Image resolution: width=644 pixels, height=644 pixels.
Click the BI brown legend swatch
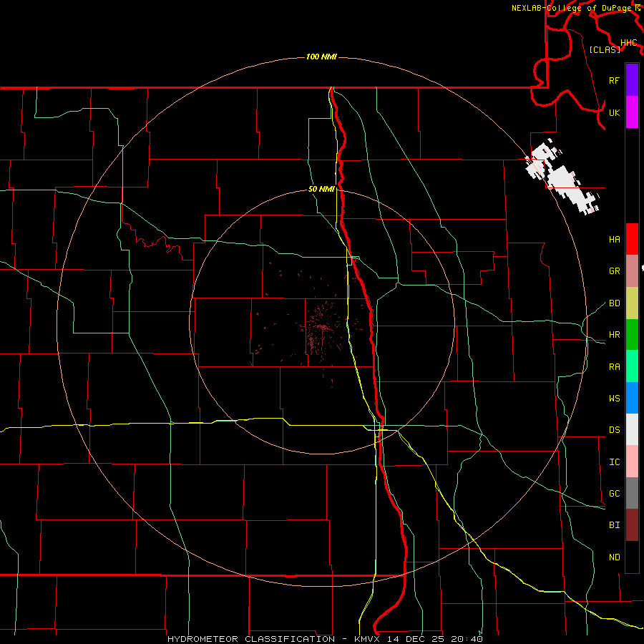pyautogui.click(x=632, y=525)
